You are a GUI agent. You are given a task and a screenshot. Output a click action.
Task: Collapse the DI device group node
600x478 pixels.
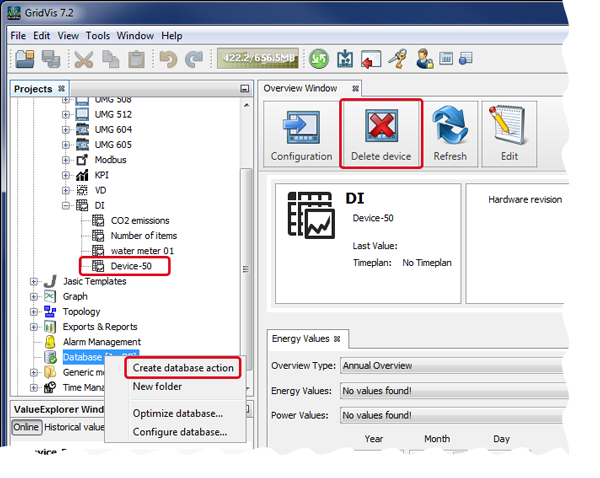(66, 205)
